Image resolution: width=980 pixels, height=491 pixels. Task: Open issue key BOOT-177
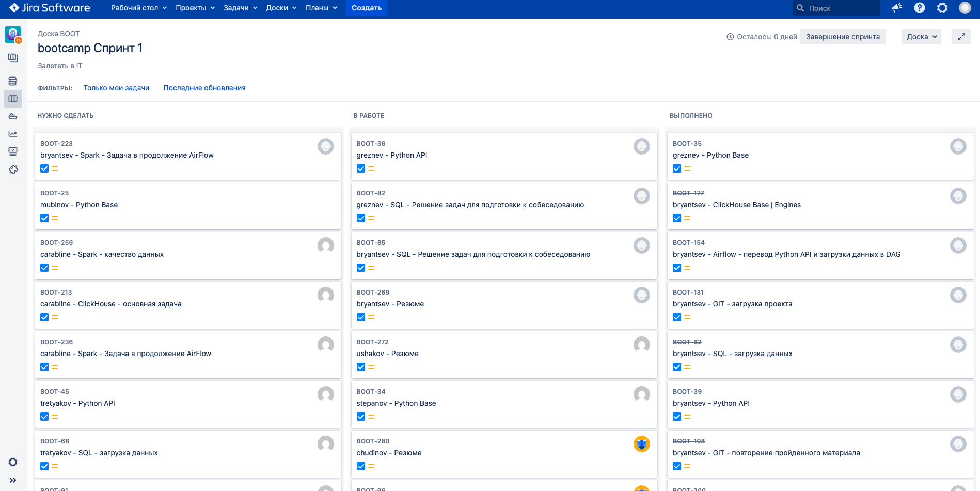pyautogui.click(x=688, y=193)
